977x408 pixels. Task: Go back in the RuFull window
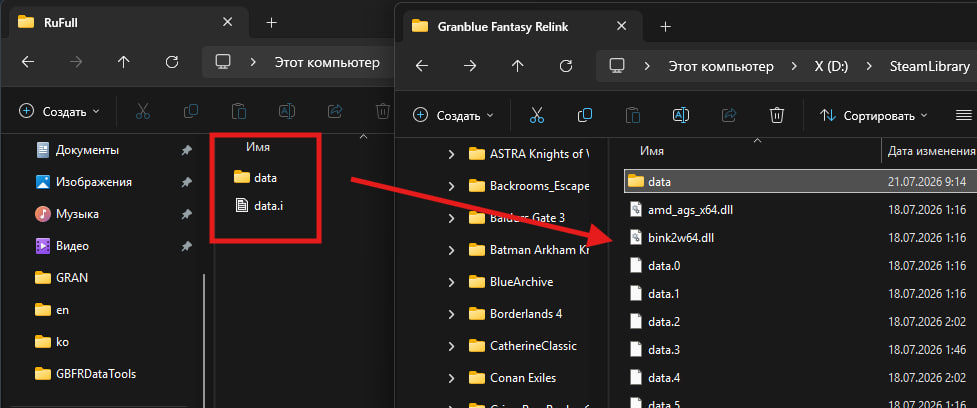[27, 62]
